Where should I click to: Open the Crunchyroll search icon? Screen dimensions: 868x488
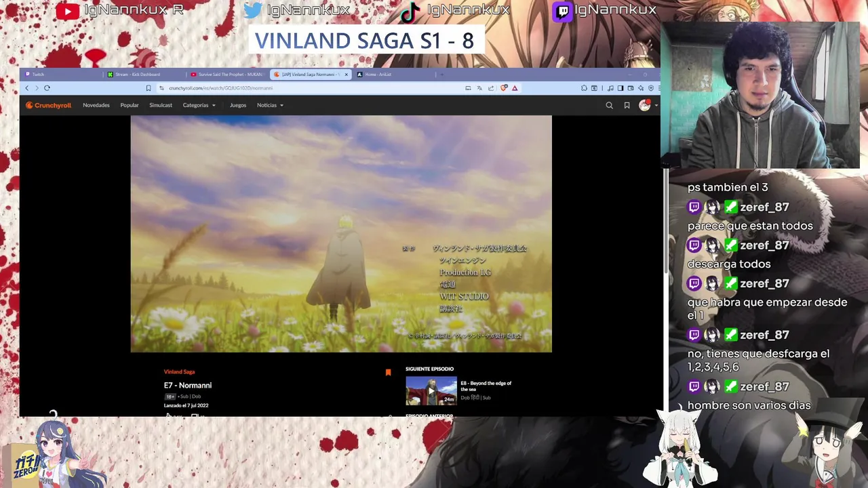click(x=609, y=105)
